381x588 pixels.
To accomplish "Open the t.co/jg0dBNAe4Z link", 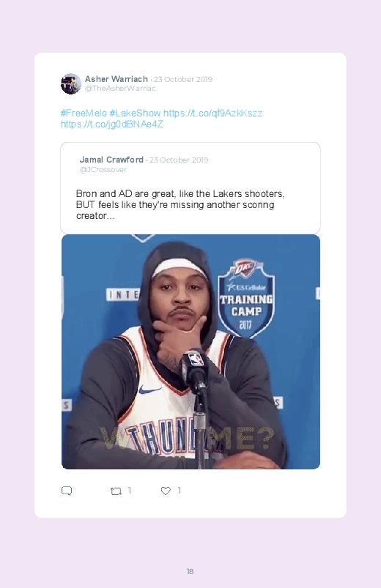I will click(x=112, y=124).
